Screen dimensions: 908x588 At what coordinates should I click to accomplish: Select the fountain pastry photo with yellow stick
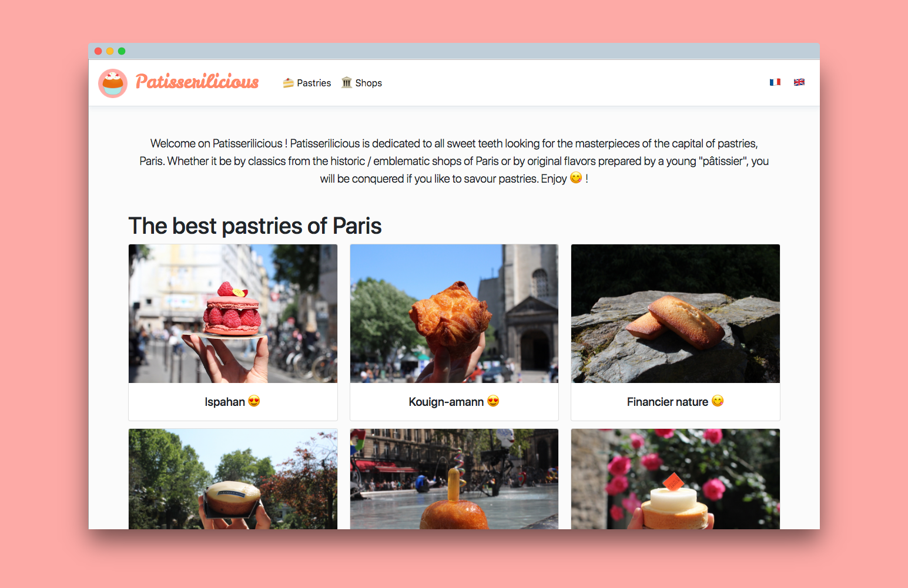pos(454,479)
